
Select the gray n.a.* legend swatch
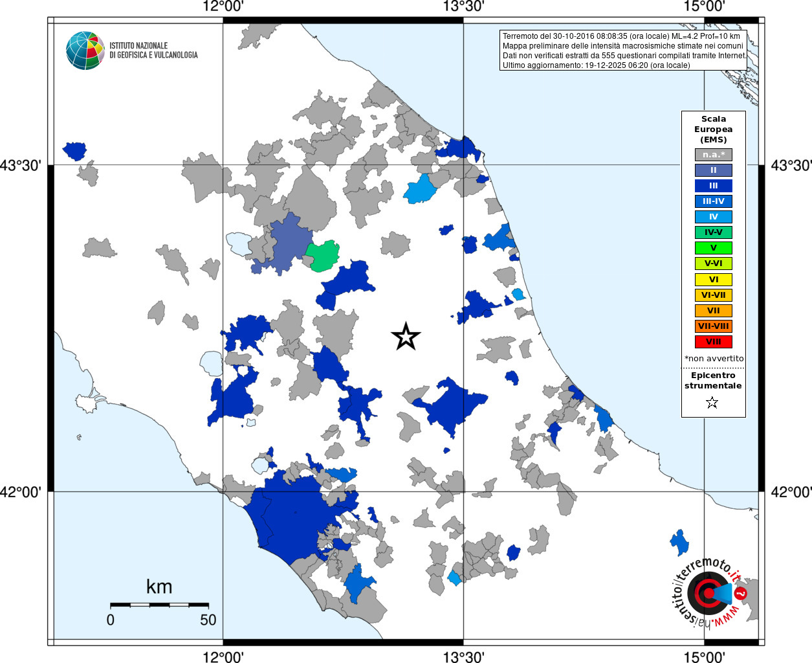714,155
